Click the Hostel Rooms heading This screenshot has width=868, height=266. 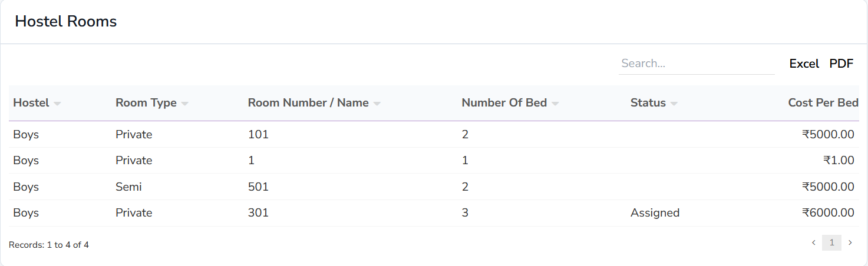point(66,22)
